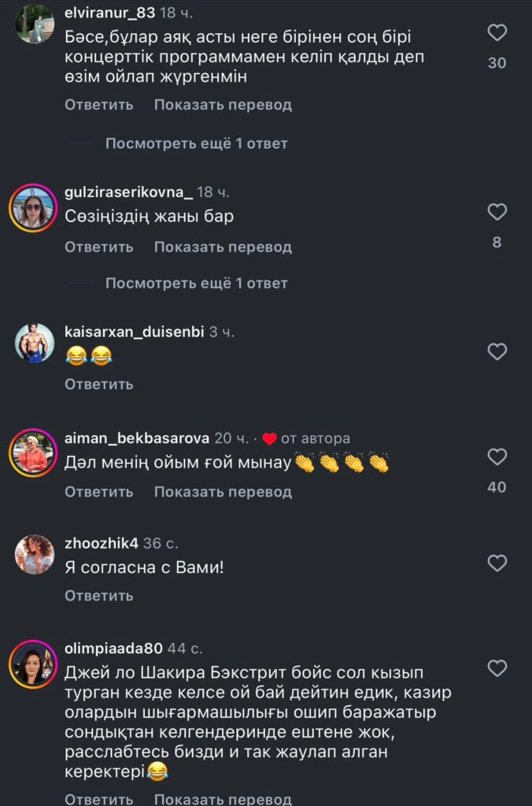This screenshot has width=532, height=806.
Task: Open username olimpiaada80 profile link
Action: point(113,649)
